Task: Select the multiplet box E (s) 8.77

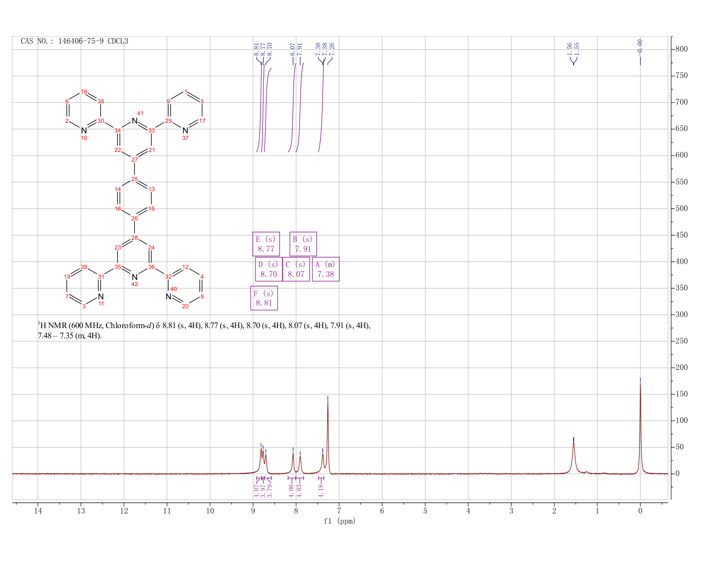Action: [x=266, y=244]
